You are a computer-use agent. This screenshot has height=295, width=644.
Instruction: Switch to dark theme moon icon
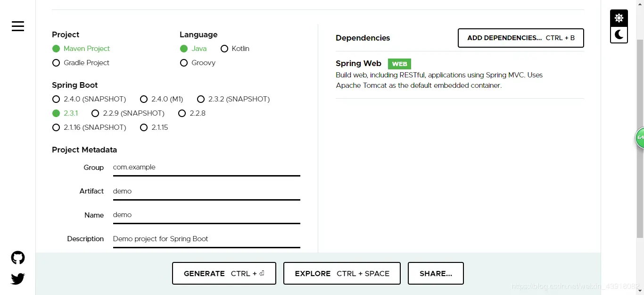pyautogui.click(x=619, y=34)
